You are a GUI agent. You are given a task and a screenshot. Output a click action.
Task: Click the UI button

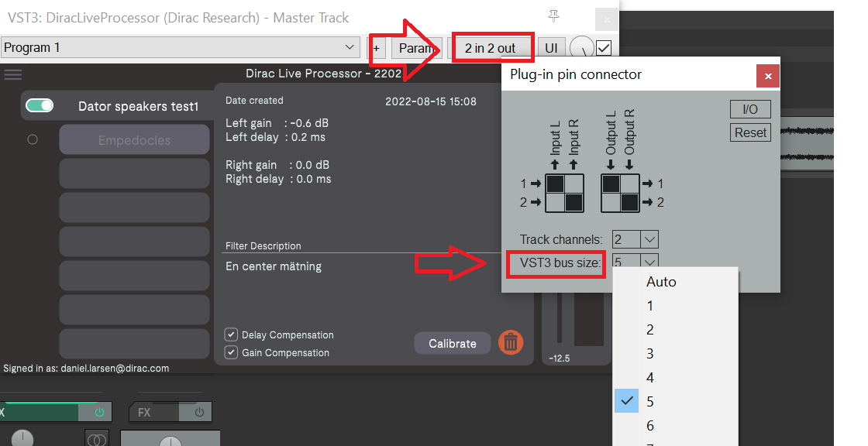click(551, 48)
